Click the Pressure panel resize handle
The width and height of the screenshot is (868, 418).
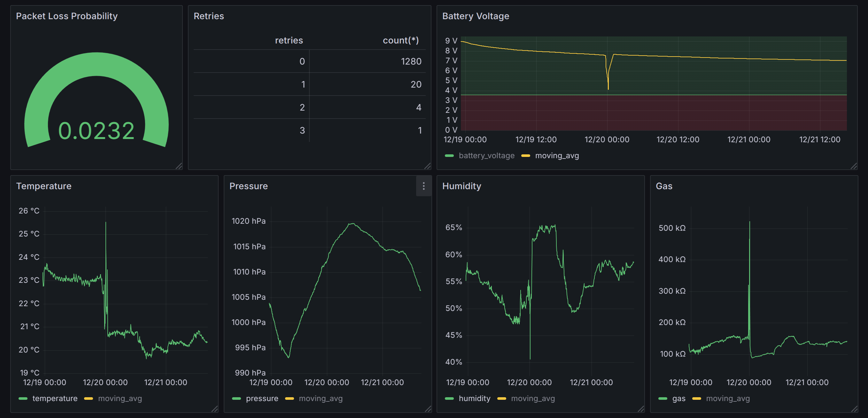(428, 409)
